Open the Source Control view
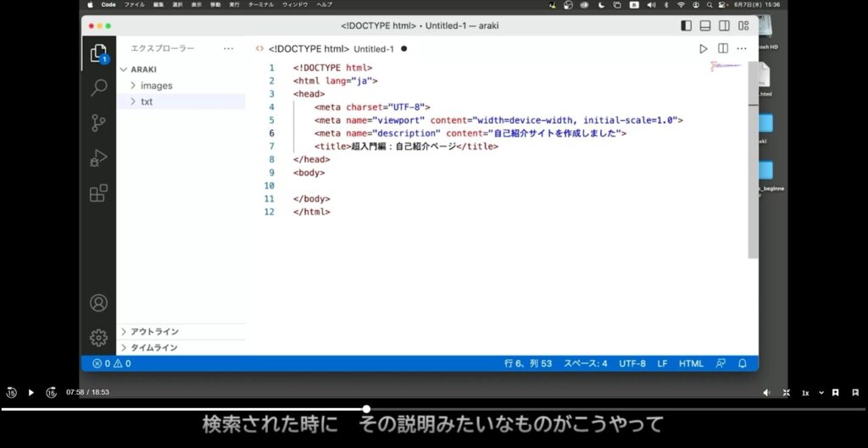This screenshot has width=868, height=448. pos(99,122)
